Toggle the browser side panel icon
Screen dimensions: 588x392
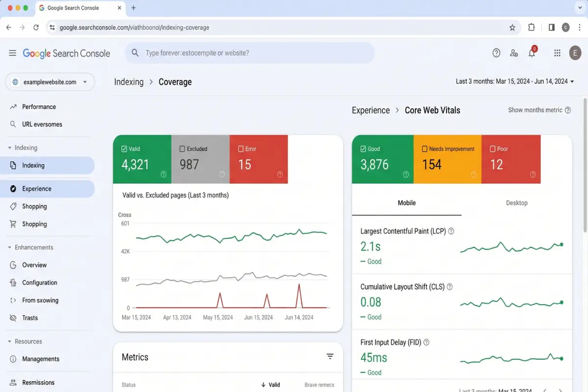pyautogui.click(x=552, y=27)
